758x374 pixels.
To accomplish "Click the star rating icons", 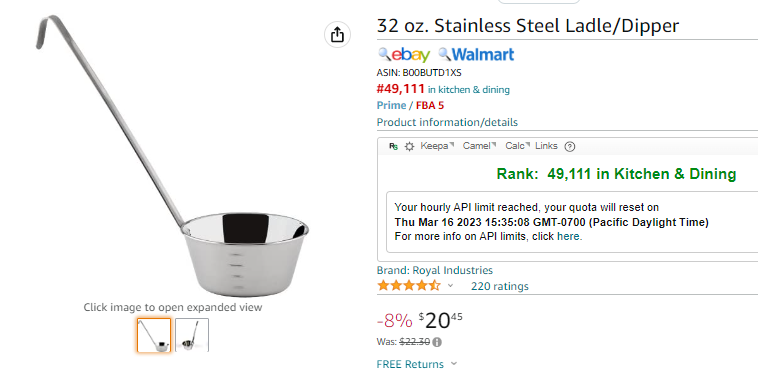I will 409,286.
